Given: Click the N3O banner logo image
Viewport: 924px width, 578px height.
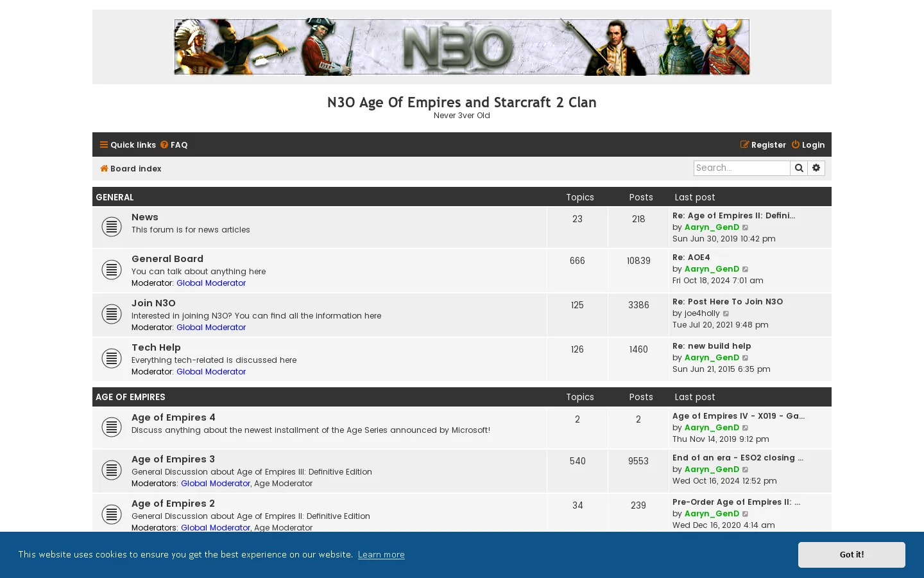Looking at the screenshot, I should (x=462, y=47).
